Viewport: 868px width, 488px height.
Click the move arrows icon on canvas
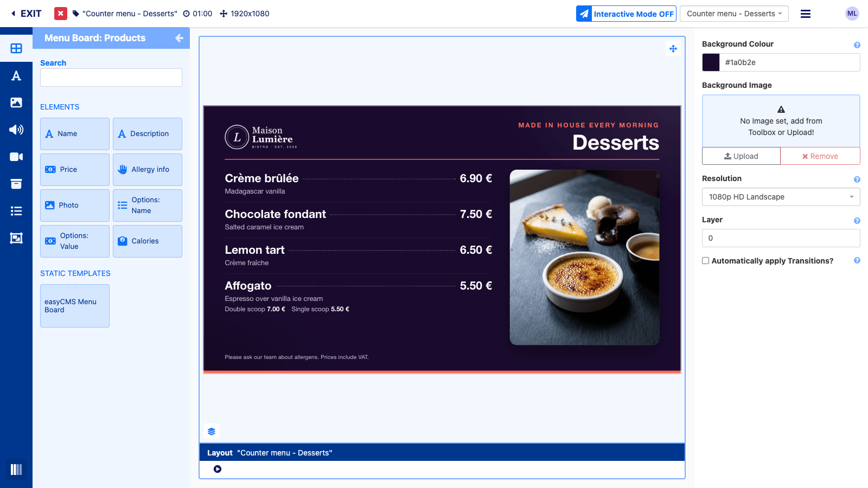(x=673, y=49)
